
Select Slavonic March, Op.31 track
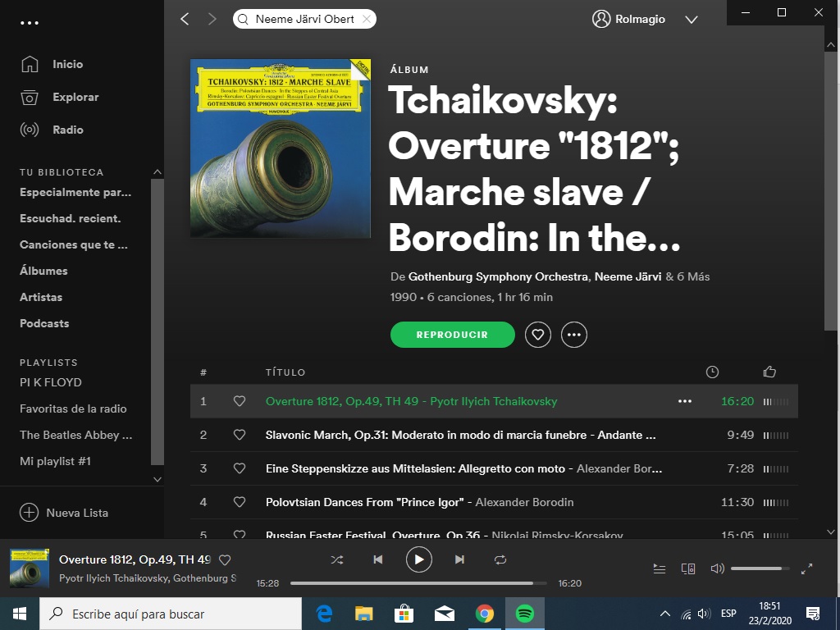coord(494,435)
